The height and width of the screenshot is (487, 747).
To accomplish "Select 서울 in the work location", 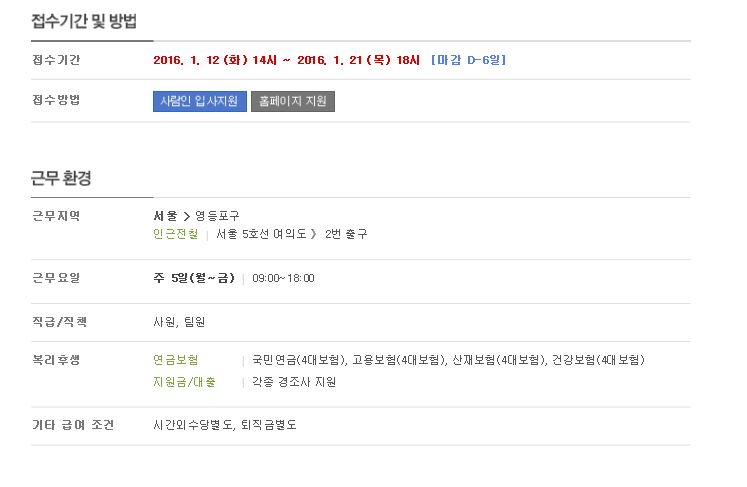I will (x=165, y=216).
